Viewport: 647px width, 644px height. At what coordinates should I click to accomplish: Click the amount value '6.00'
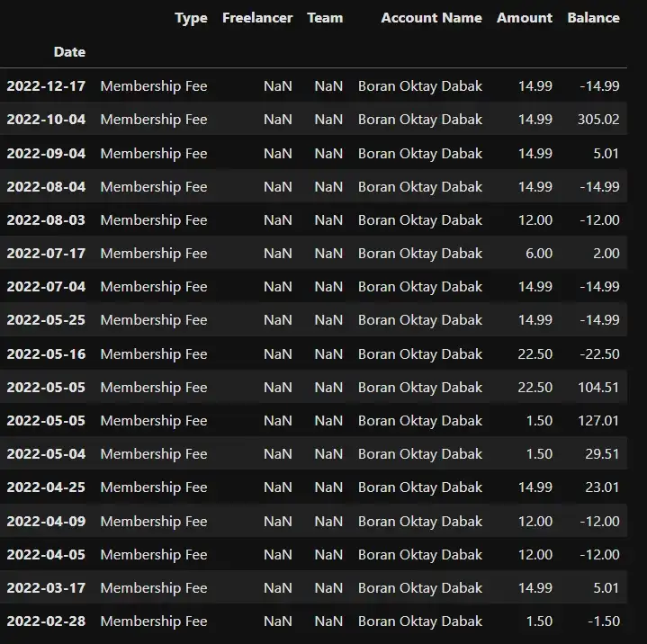tap(539, 253)
